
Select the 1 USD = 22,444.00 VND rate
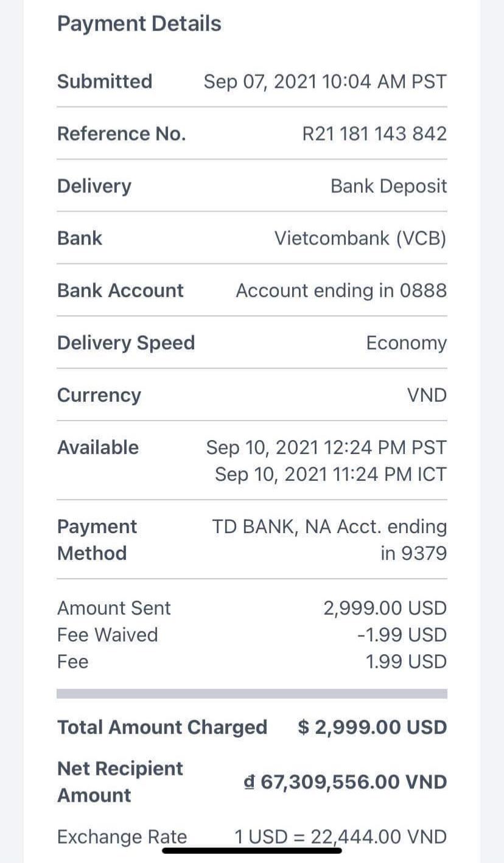pyautogui.click(x=340, y=837)
